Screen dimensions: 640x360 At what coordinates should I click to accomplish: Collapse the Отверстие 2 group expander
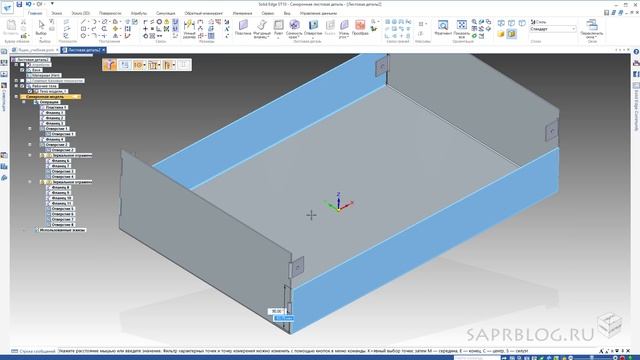point(30,144)
